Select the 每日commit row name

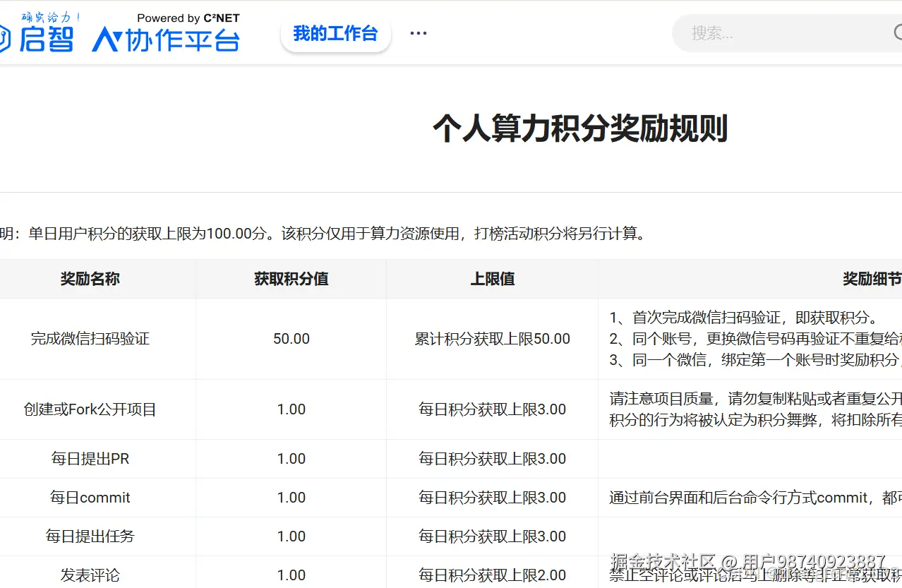(90, 498)
